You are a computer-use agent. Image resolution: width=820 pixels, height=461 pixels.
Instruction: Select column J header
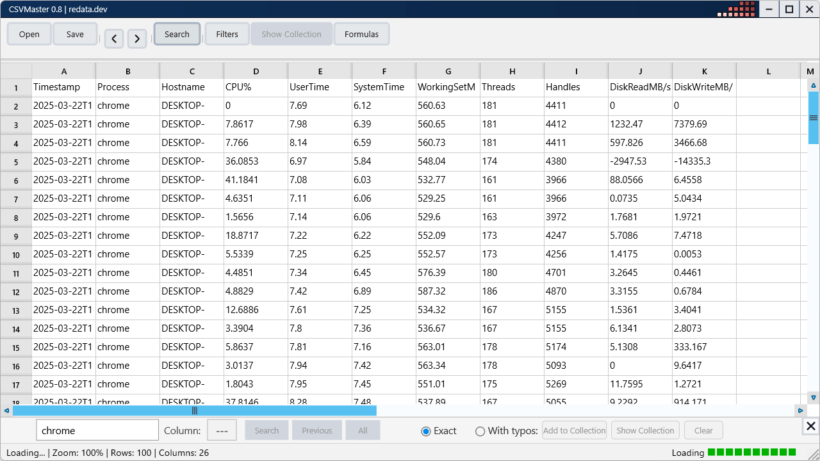[x=640, y=71]
